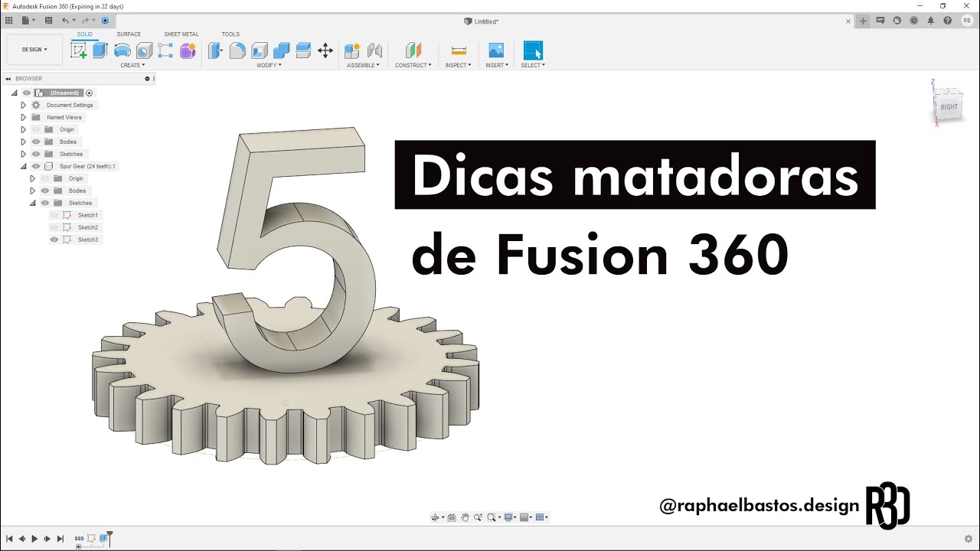Select the Untitled* document tab
This screenshot has height=551, width=980.
pos(481,21)
